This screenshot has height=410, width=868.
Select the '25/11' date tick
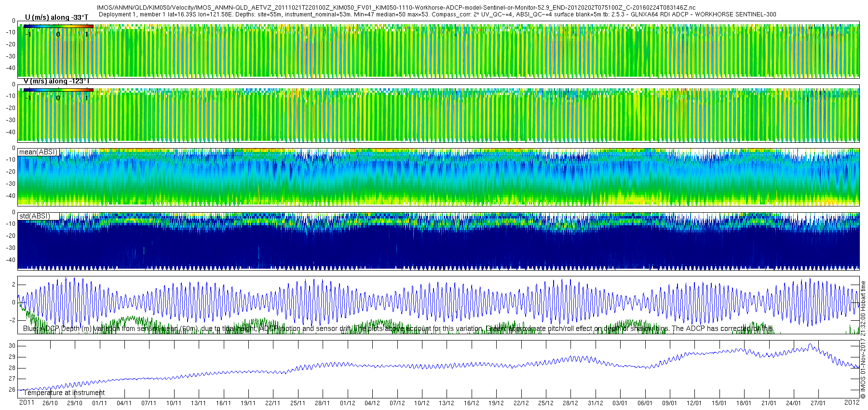point(298,403)
